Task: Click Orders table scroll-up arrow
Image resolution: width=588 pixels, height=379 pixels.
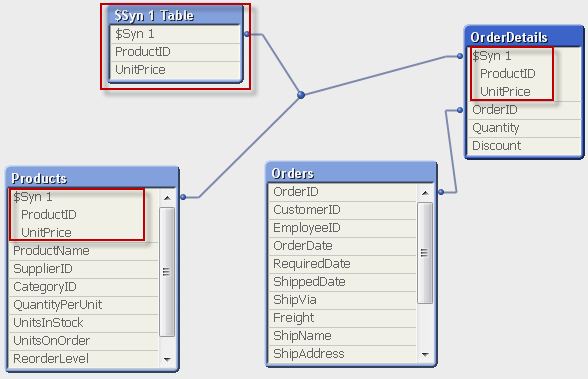Action: point(425,193)
